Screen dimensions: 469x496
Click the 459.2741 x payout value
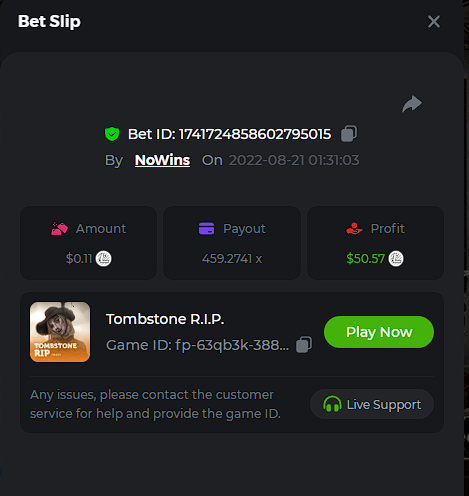[x=232, y=259]
